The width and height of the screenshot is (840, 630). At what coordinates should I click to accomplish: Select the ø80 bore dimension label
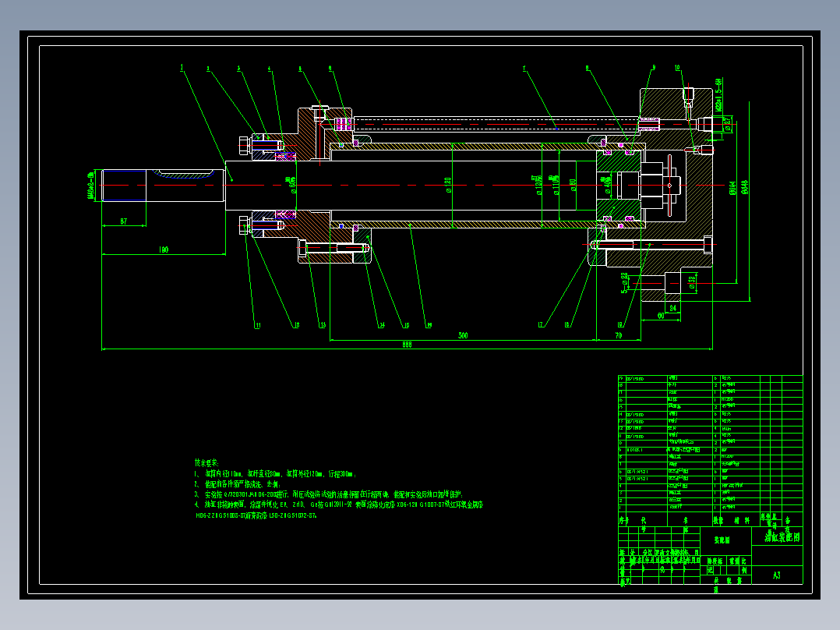tap(573, 186)
